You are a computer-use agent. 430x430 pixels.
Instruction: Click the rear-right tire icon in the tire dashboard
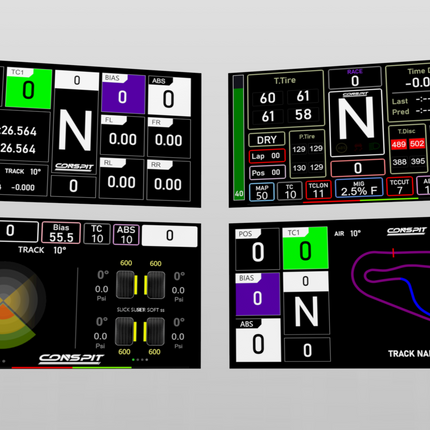click(155, 331)
